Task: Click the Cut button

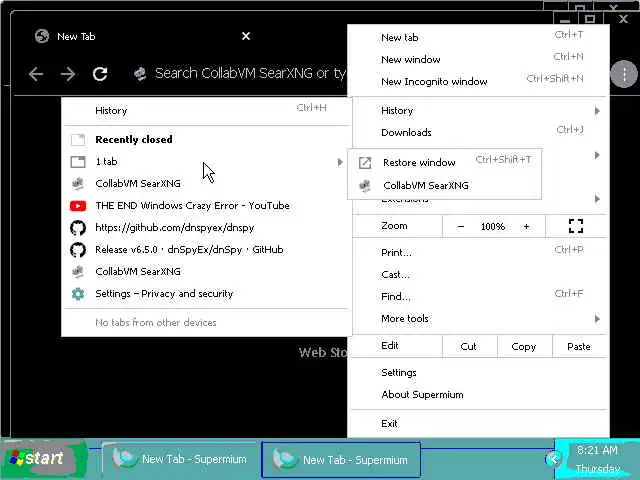Action: click(469, 347)
